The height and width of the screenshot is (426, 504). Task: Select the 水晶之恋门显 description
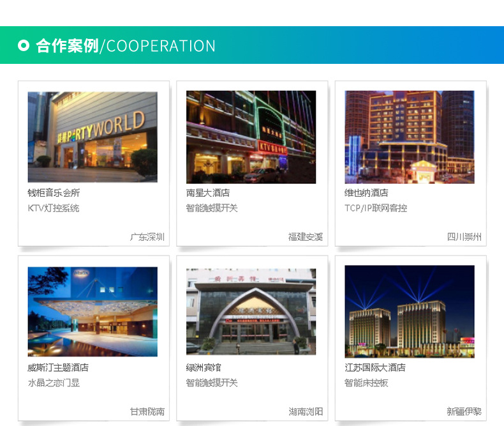point(54,383)
